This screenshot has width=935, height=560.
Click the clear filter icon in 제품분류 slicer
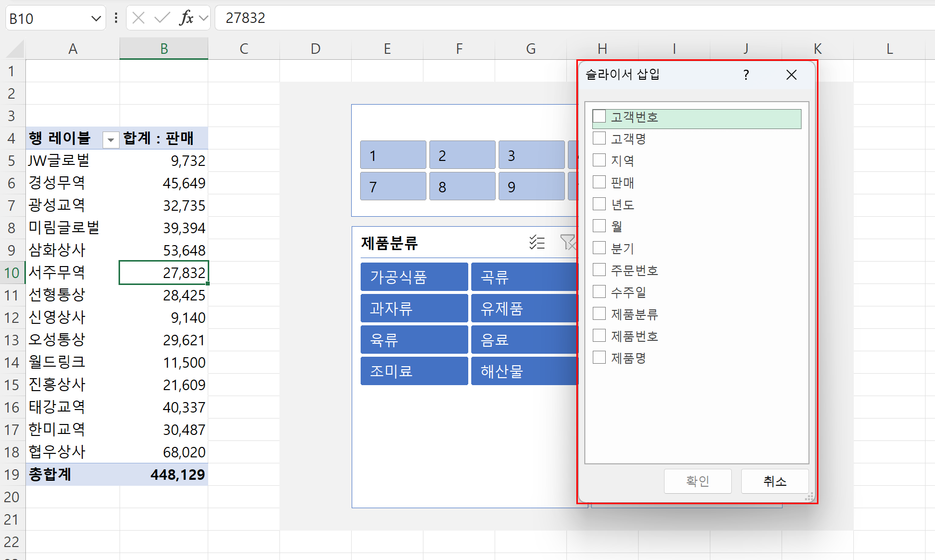tap(567, 243)
